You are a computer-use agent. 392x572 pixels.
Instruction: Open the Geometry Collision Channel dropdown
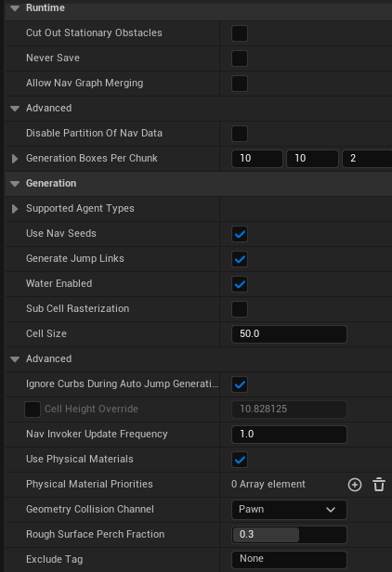[289, 510]
